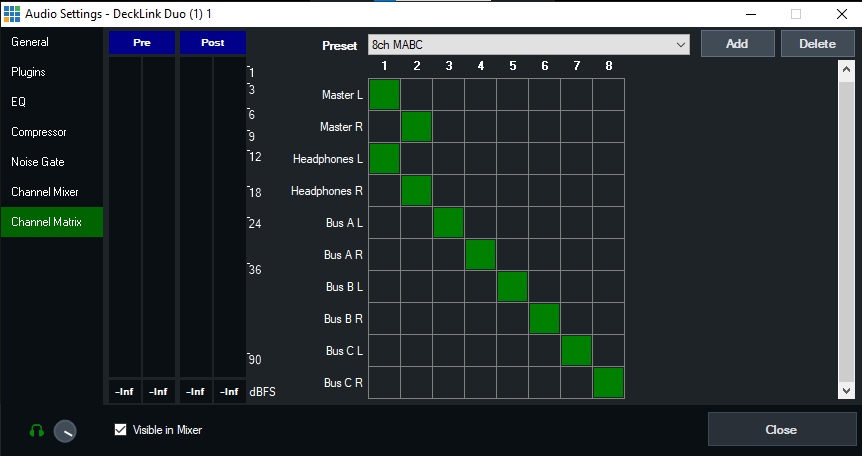This screenshot has width=862, height=456.
Task: Enable Bus A L routing to channel 1
Action: [385, 223]
